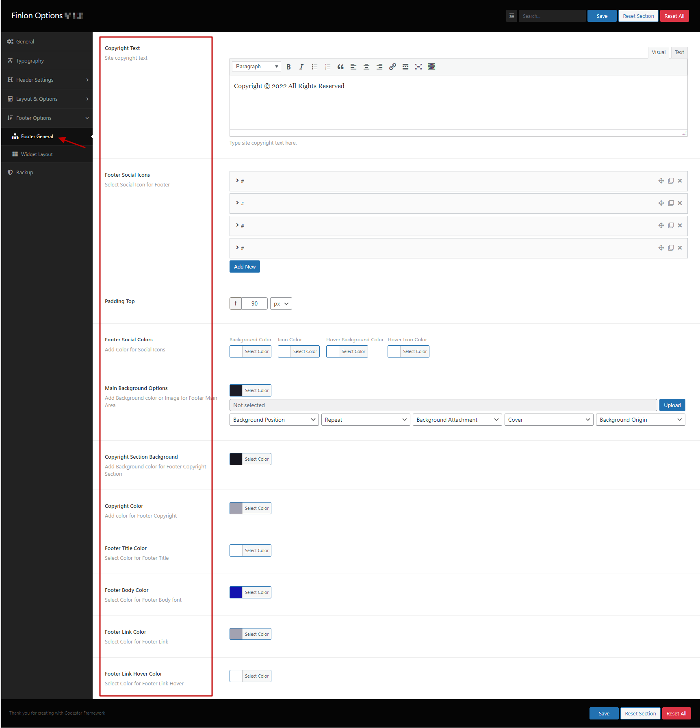Click the Upload background image button
This screenshot has width=700, height=728.
tap(672, 405)
